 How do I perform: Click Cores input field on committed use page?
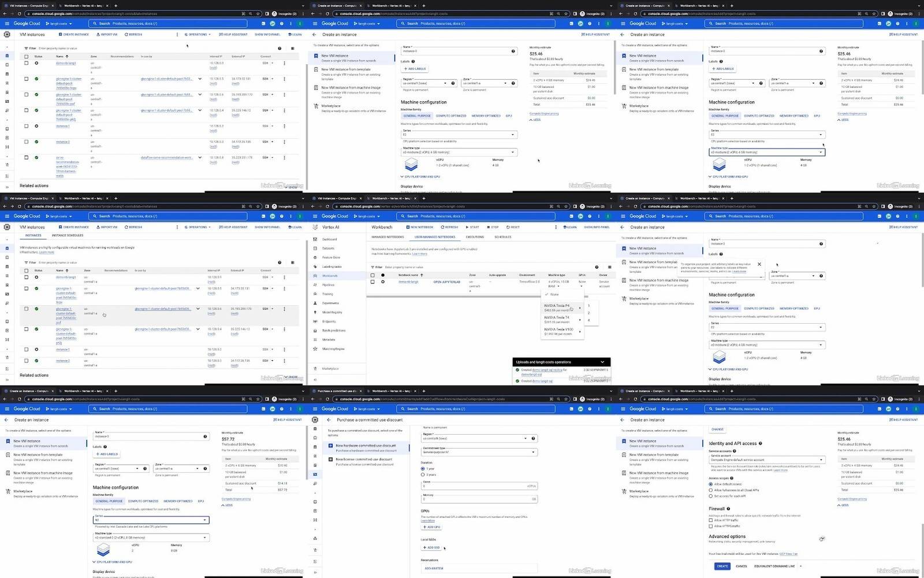479,485
